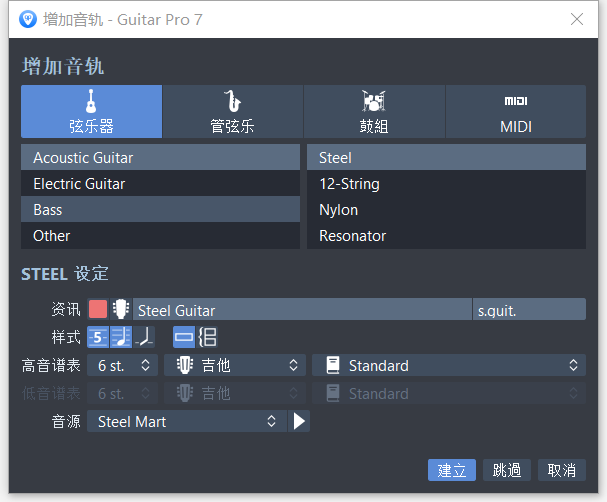Switch to the 管弦乐 orchestra tab

coord(233,111)
